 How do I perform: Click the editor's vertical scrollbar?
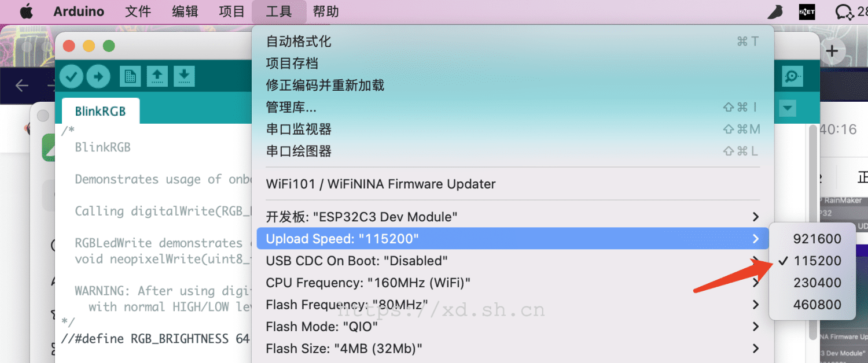point(814,231)
